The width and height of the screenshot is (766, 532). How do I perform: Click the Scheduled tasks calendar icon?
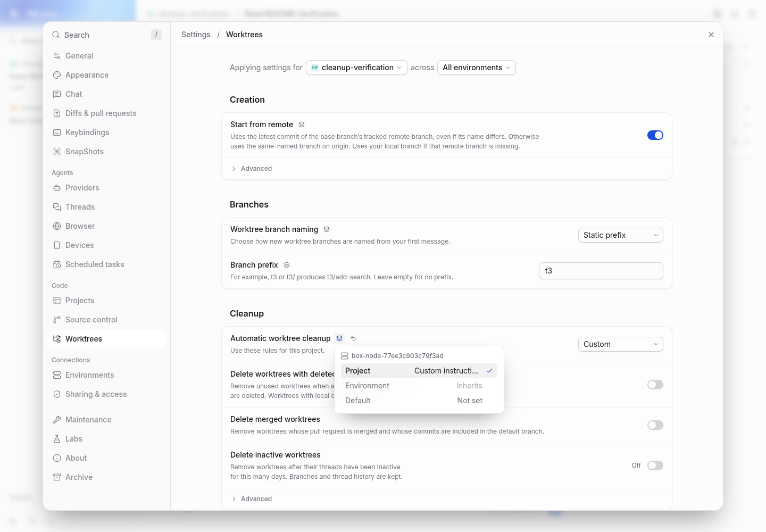57,264
